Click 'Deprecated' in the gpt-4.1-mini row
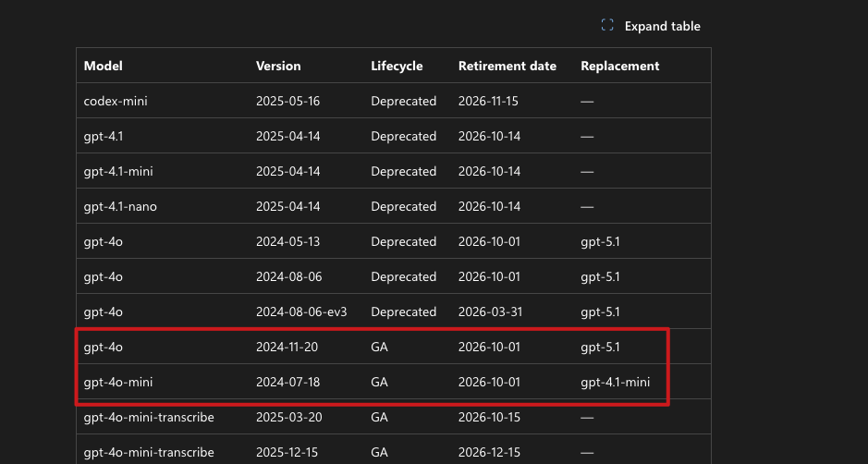The image size is (868, 464). (x=404, y=171)
